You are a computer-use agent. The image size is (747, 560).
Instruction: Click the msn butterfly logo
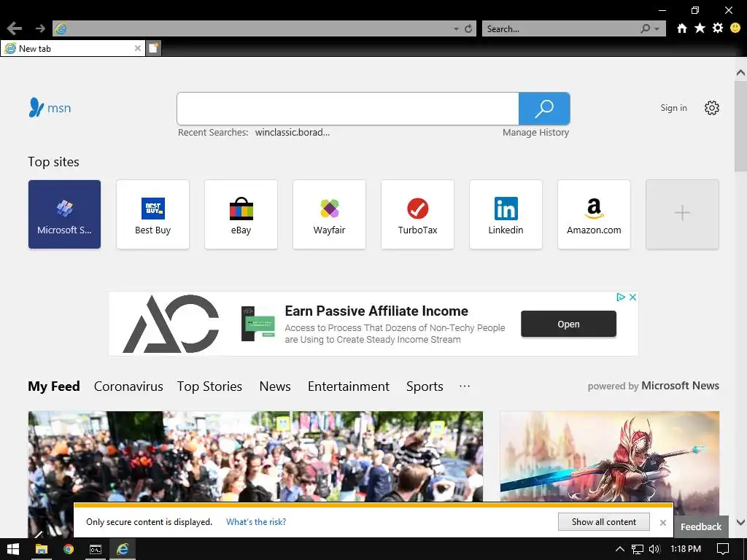click(50, 108)
